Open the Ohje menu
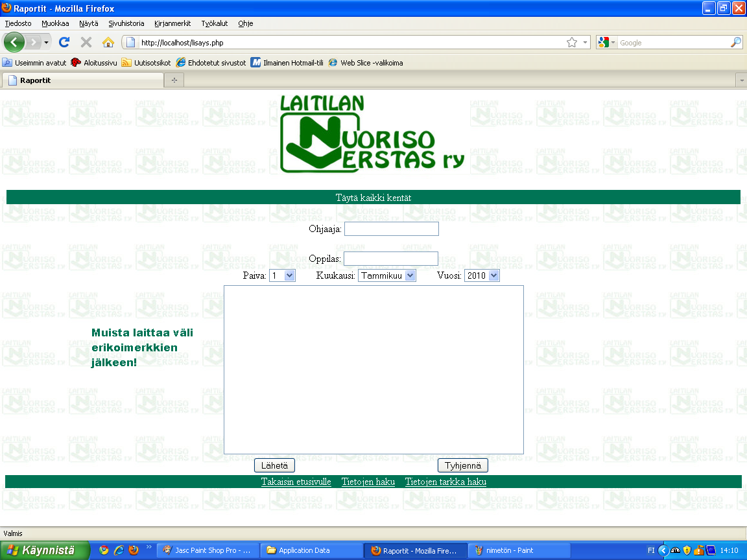The image size is (747, 560). [245, 23]
